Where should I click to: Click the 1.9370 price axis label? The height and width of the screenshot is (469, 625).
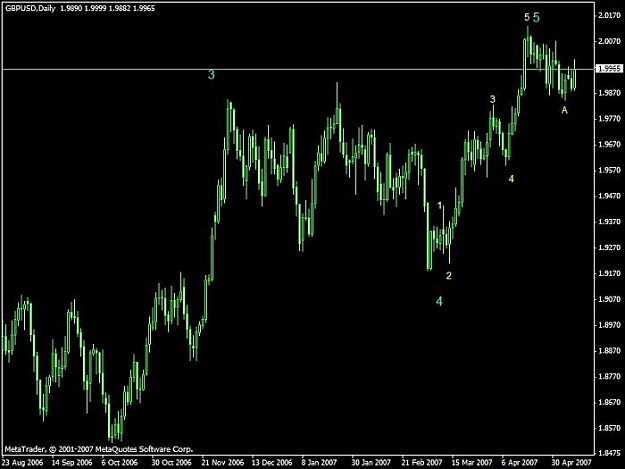click(x=609, y=222)
